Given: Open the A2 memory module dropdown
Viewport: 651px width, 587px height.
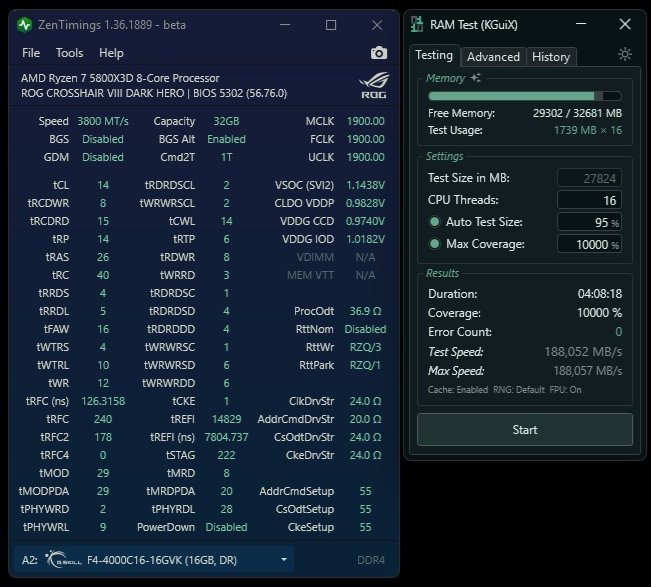Looking at the screenshot, I should tap(154, 560).
